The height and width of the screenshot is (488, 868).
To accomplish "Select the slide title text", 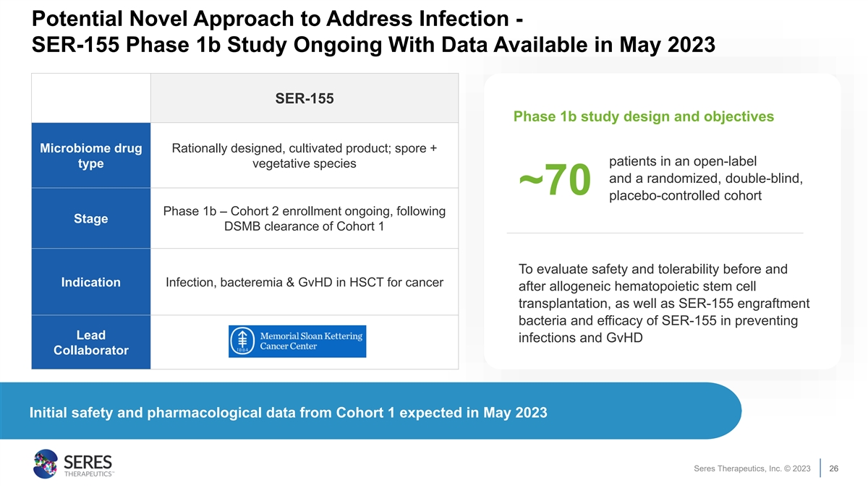I will (x=374, y=30).
